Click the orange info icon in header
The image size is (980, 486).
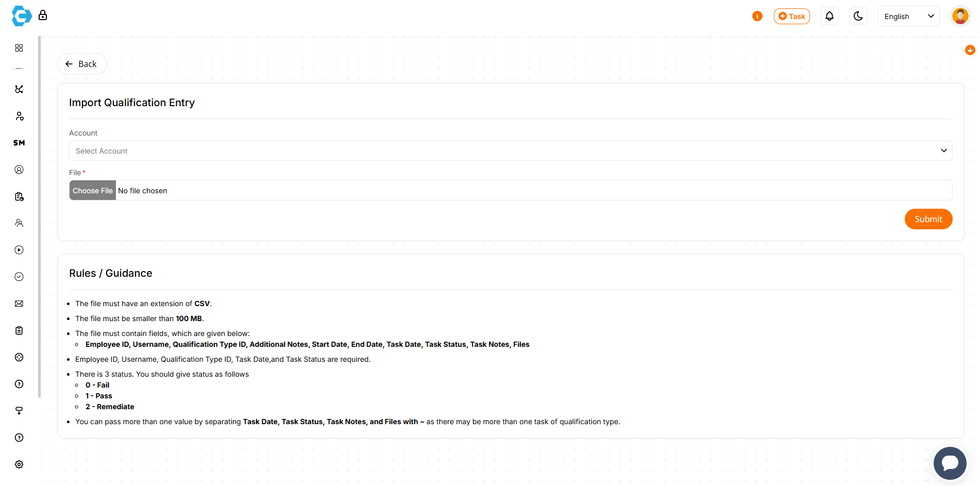[x=757, y=16]
